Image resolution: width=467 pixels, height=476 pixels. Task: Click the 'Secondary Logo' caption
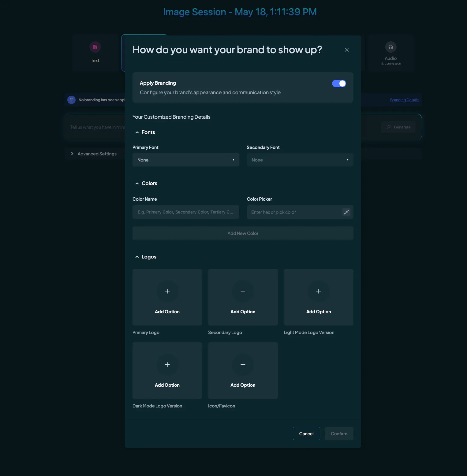tap(225, 333)
